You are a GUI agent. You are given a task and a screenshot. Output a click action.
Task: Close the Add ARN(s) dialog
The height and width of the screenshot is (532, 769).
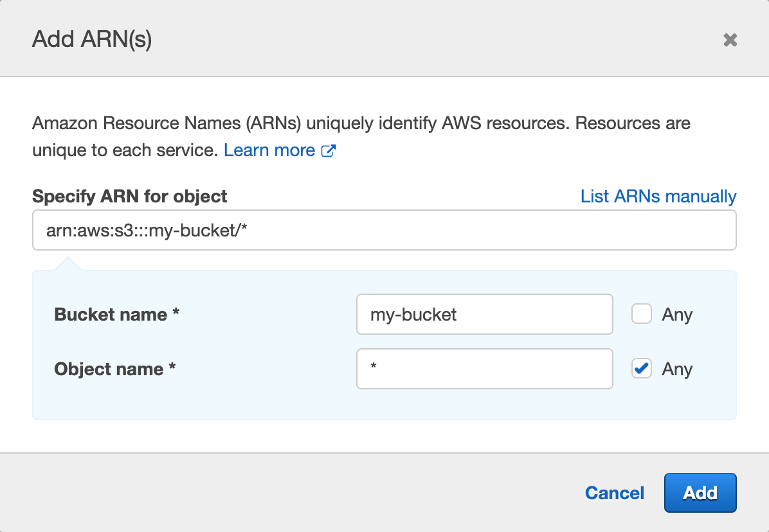(x=730, y=40)
